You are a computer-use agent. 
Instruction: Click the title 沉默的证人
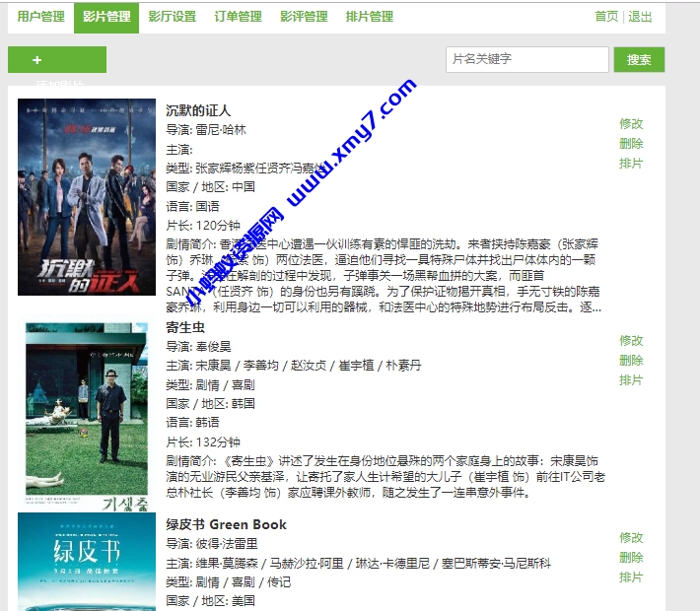point(198,110)
